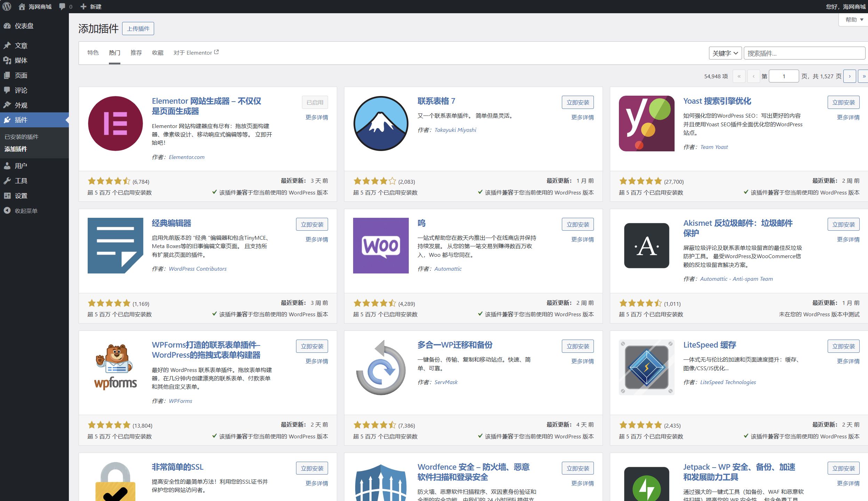Open the 对于 Elementor external tab
This screenshot has height=501, width=868.
click(196, 53)
